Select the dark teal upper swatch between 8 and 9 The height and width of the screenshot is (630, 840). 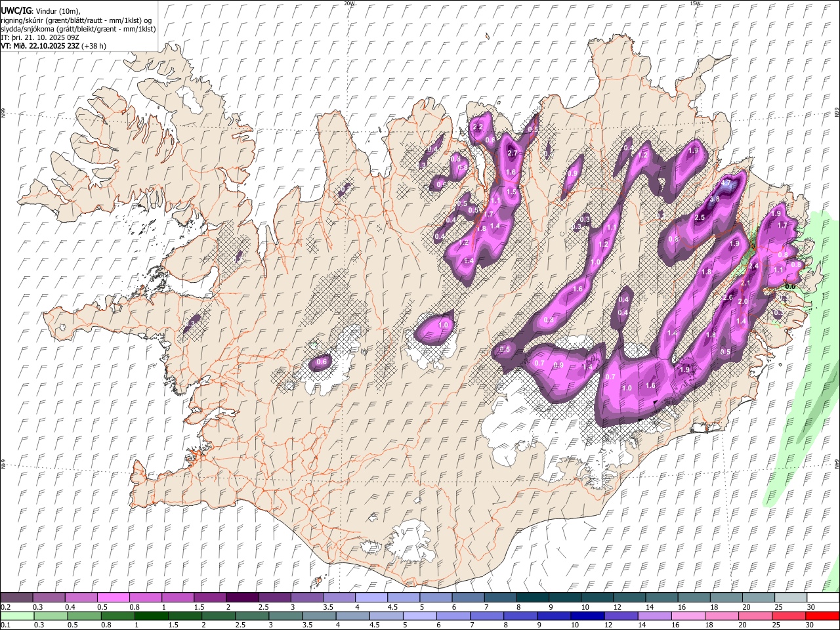click(x=532, y=598)
